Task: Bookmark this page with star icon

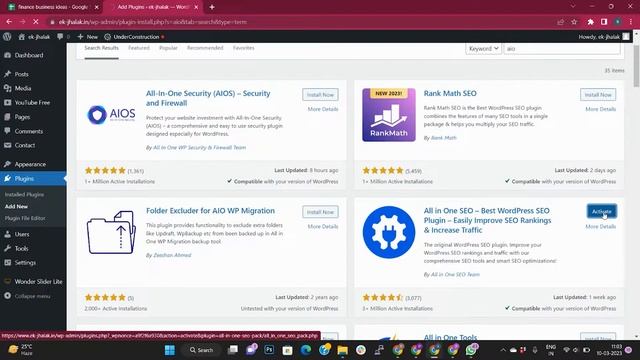Action: pyautogui.click(x=574, y=22)
